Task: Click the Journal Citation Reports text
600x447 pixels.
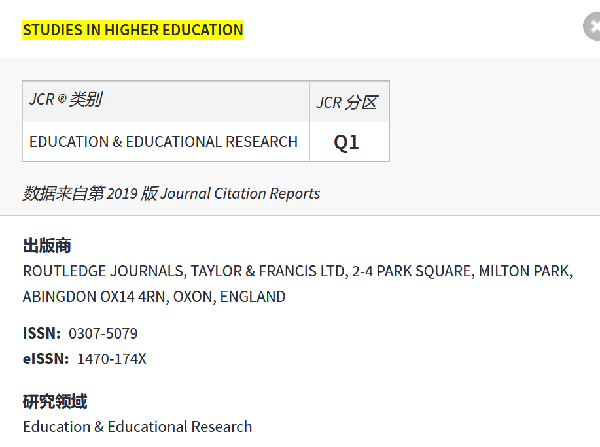Action: pos(240,194)
